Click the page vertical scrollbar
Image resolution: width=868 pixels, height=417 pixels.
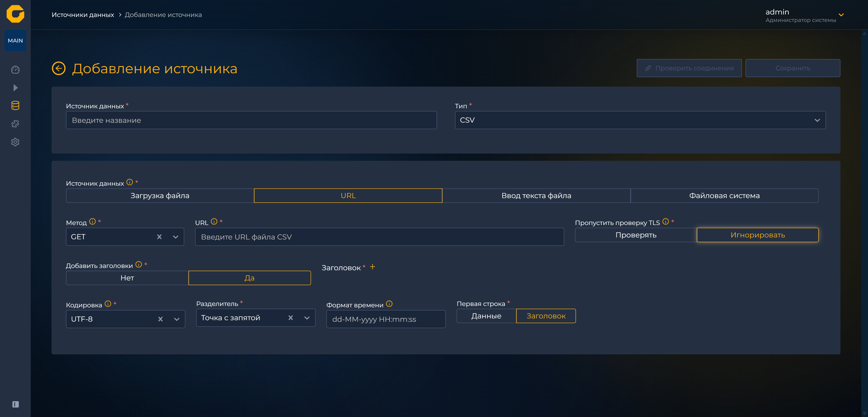pos(864,223)
